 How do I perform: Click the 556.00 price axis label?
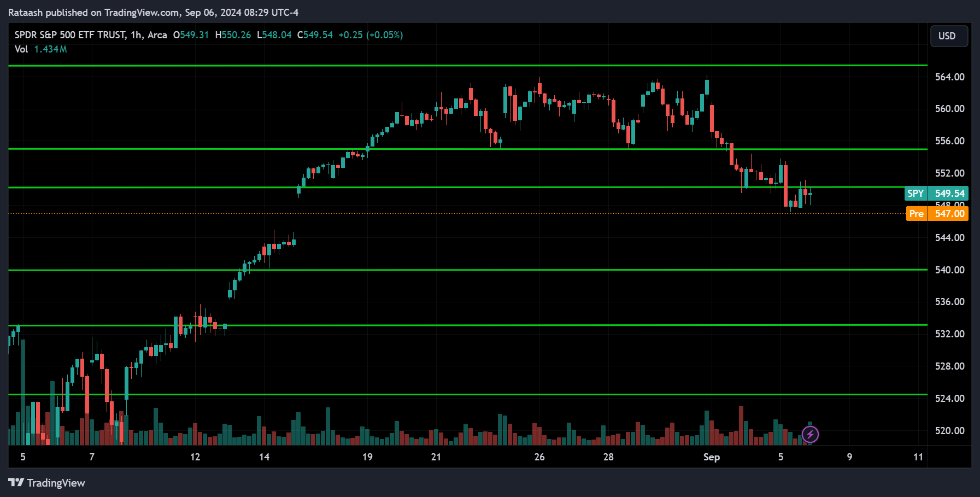point(949,141)
